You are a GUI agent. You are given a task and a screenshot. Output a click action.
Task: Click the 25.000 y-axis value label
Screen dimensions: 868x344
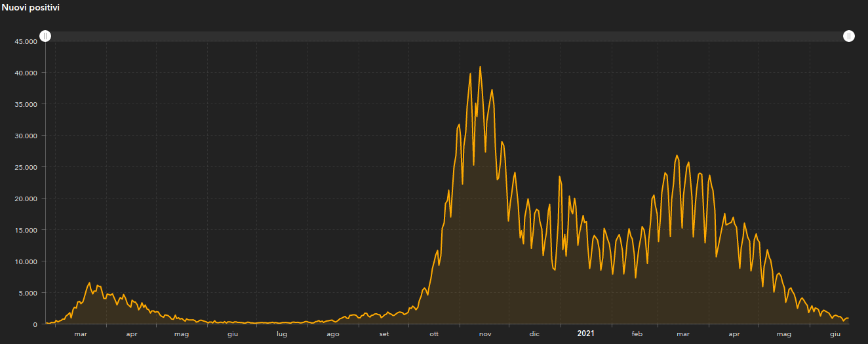(25, 167)
